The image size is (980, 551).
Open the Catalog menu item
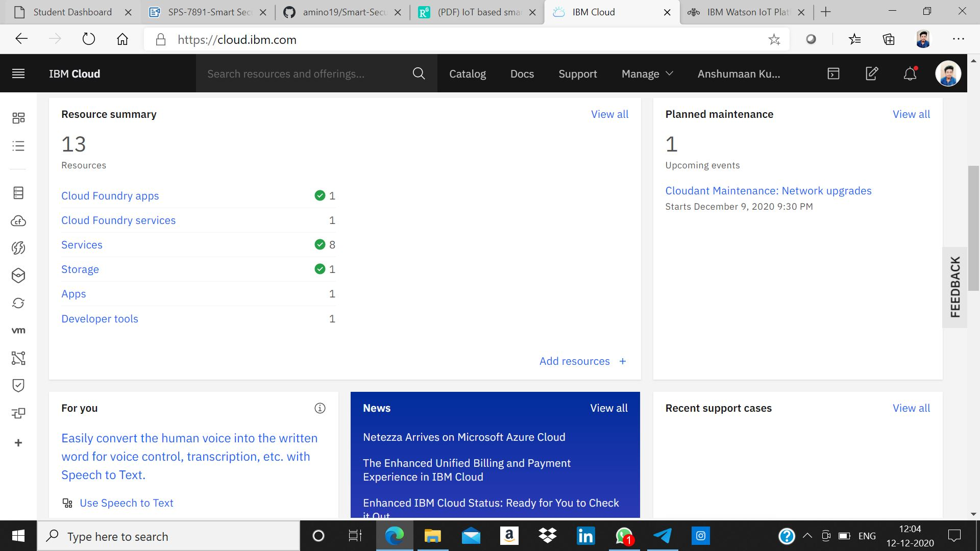(467, 73)
